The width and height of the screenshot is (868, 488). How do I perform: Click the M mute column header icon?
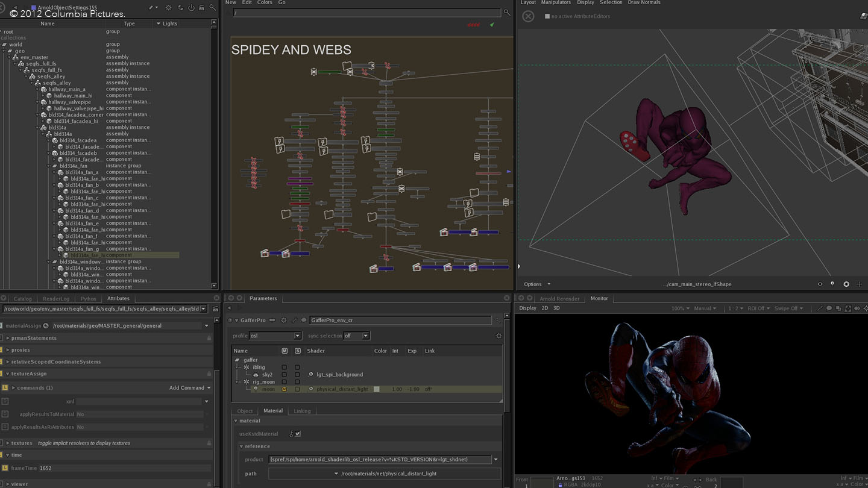click(x=285, y=351)
